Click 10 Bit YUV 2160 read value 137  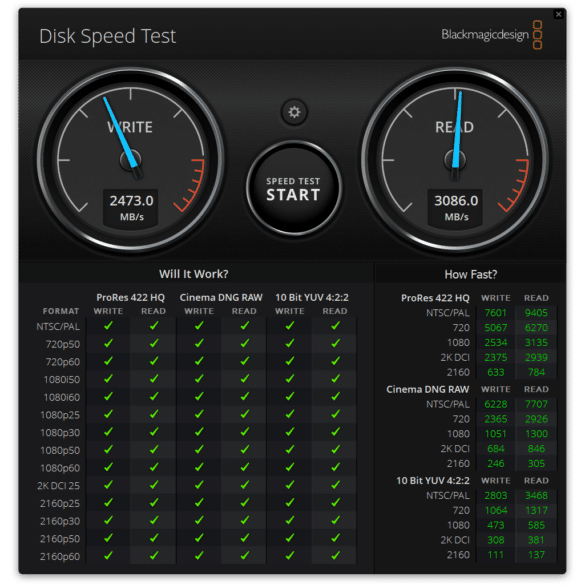(x=536, y=555)
